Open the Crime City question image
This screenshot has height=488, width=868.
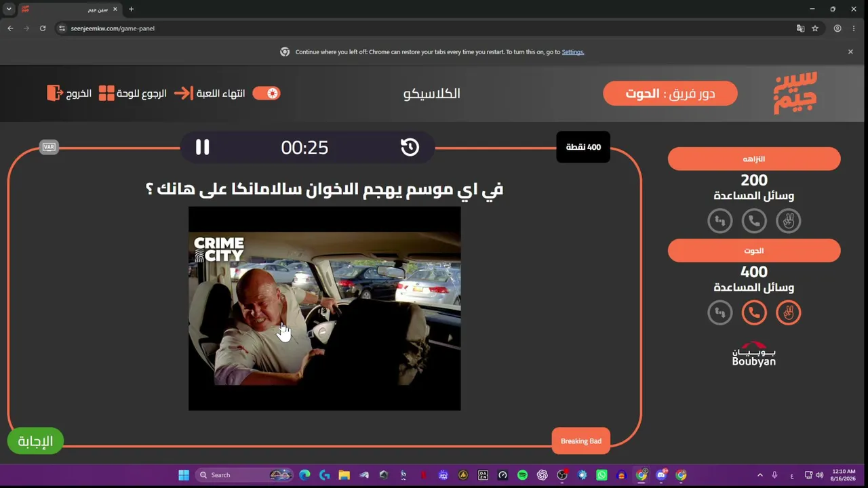tap(324, 308)
